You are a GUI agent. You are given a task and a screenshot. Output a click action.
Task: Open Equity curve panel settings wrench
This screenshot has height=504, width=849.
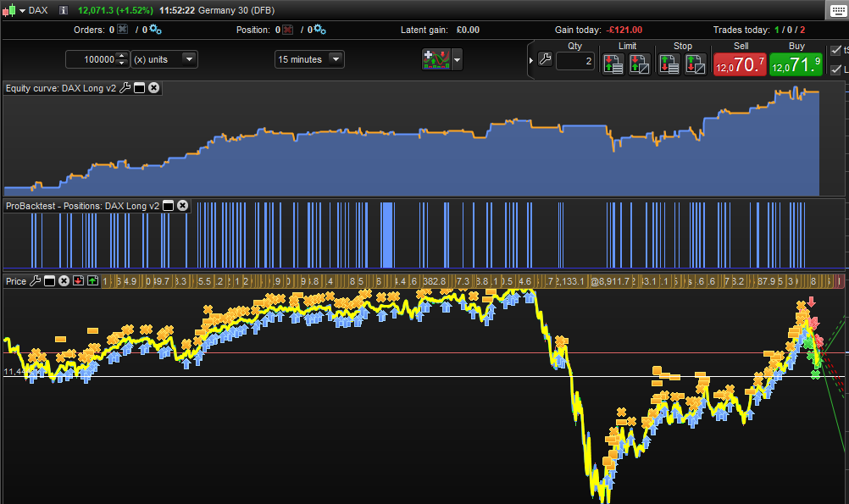point(125,87)
